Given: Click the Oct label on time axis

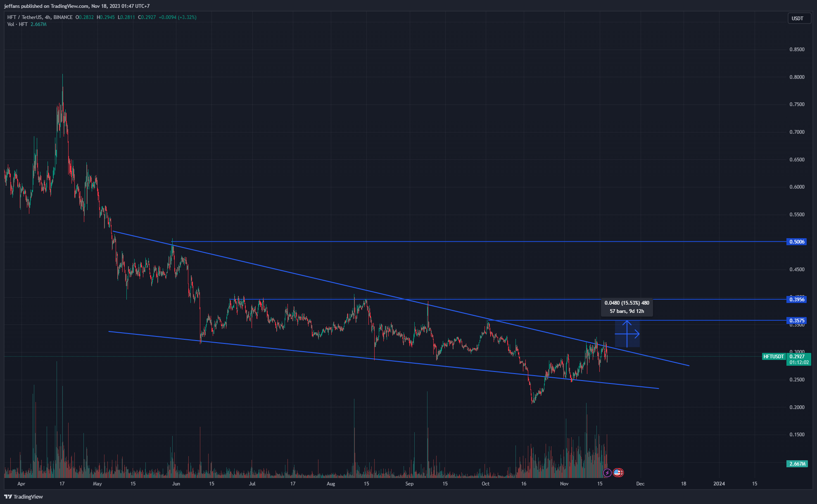Looking at the screenshot, I should point(485,484).
